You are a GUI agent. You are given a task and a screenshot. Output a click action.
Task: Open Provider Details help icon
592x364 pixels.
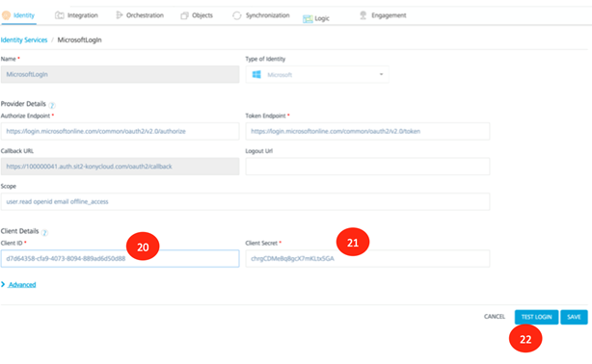pyautogui.click(x=52, y=105)
